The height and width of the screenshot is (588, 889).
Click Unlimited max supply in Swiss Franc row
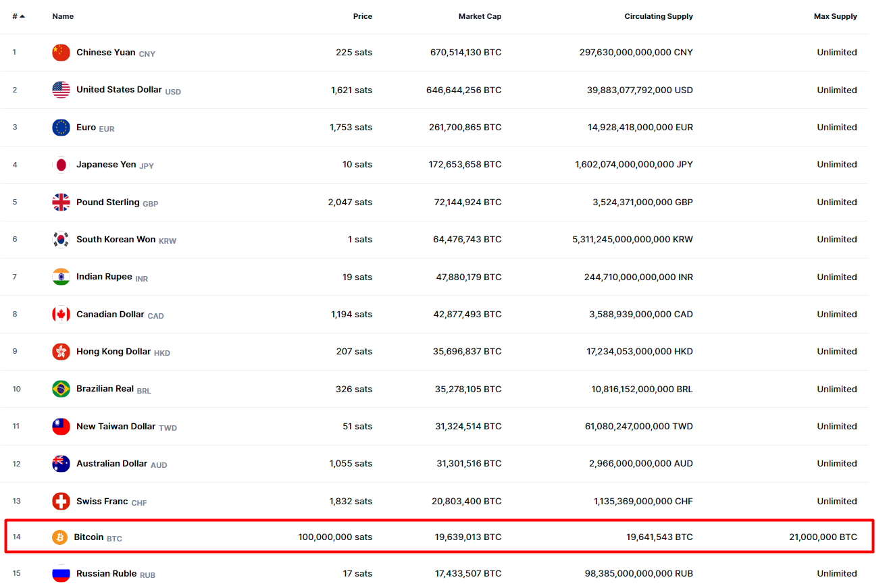click(x=837, y=501)
